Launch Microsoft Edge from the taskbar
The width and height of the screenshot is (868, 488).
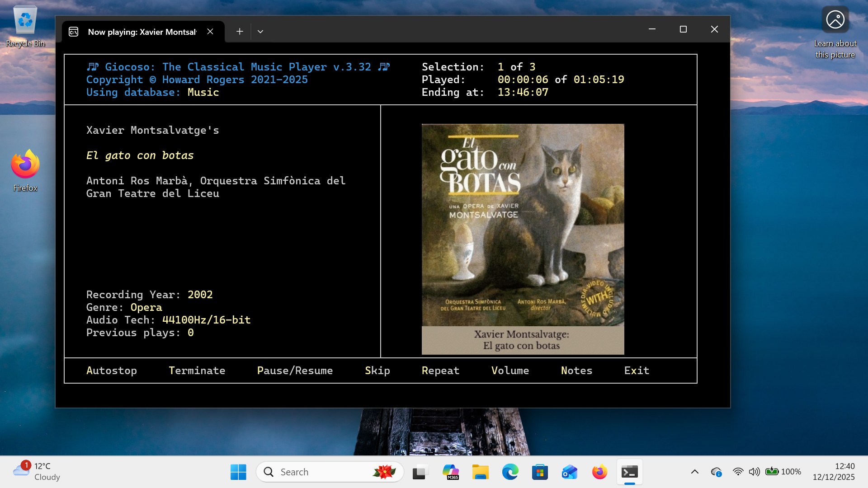(x=510, y=472)
